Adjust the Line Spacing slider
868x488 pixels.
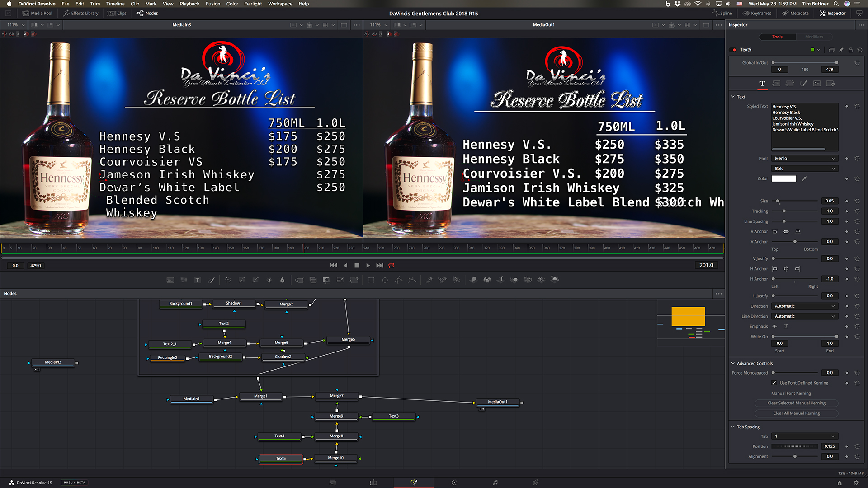[x=796, y=221]
